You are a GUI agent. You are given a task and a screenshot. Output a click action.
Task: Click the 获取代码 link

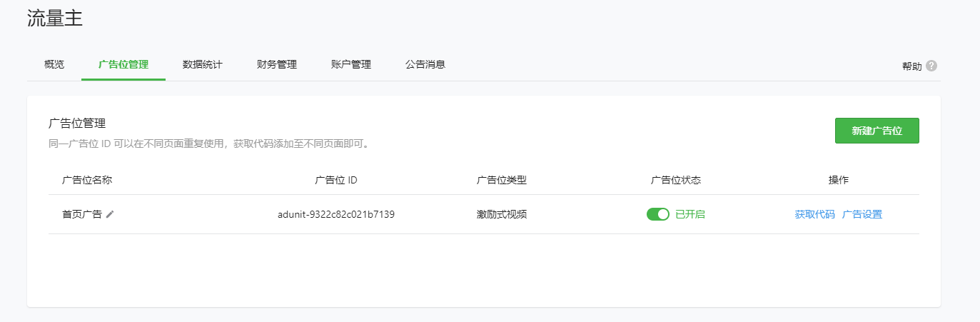click(x=814, y=214)
